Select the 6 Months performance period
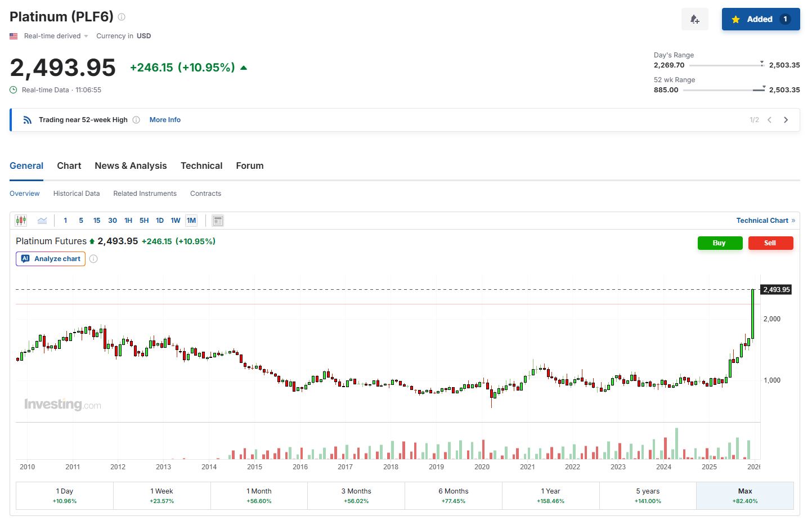 pos(454,496)
